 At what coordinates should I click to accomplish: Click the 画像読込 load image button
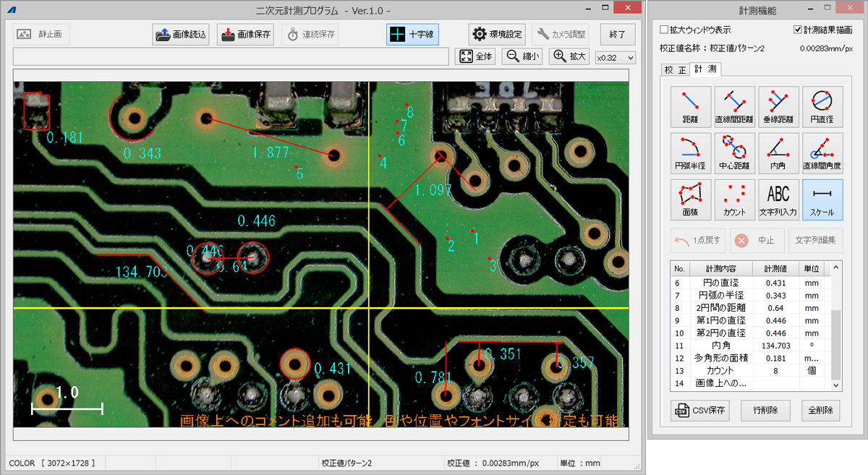click(x=181, y=35)
